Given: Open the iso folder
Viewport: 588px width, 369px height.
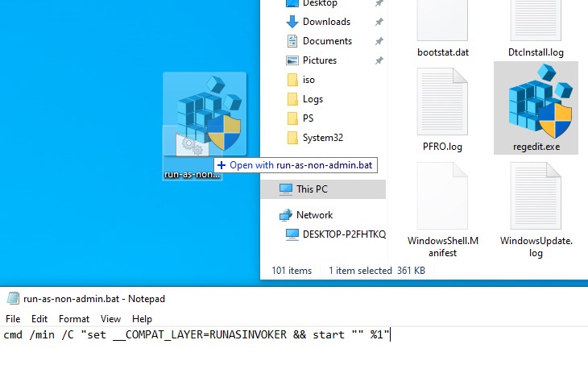Looking at the screenshot, I should tap(308, 80).
